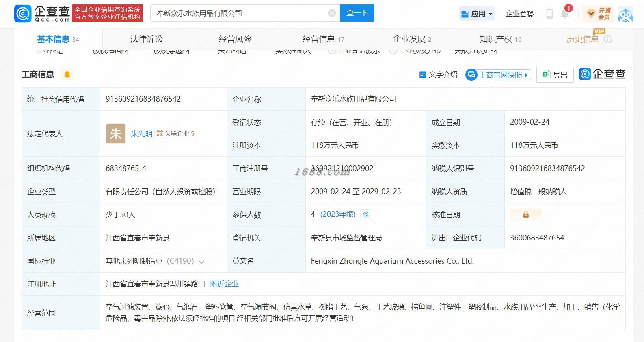Image resolution: width=644 pixels, height=342 pixels.
Task: Open the (2023年报) annual report link
Action: [x=338, y=214]
